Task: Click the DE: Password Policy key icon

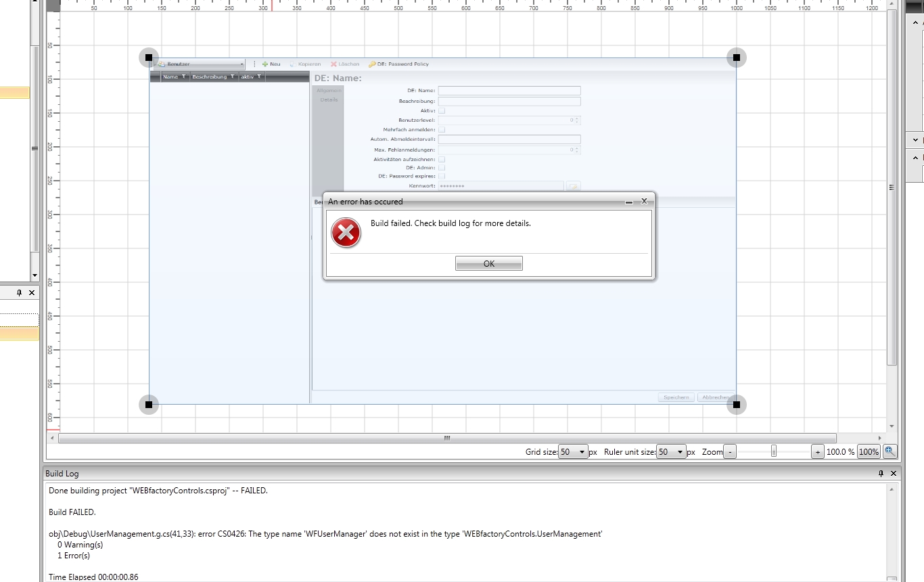Action: [x=372, y=64]
